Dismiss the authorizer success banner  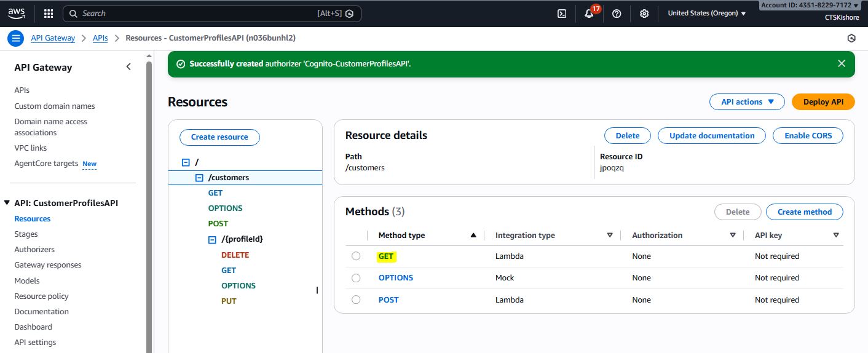click(x=841, y=63)
